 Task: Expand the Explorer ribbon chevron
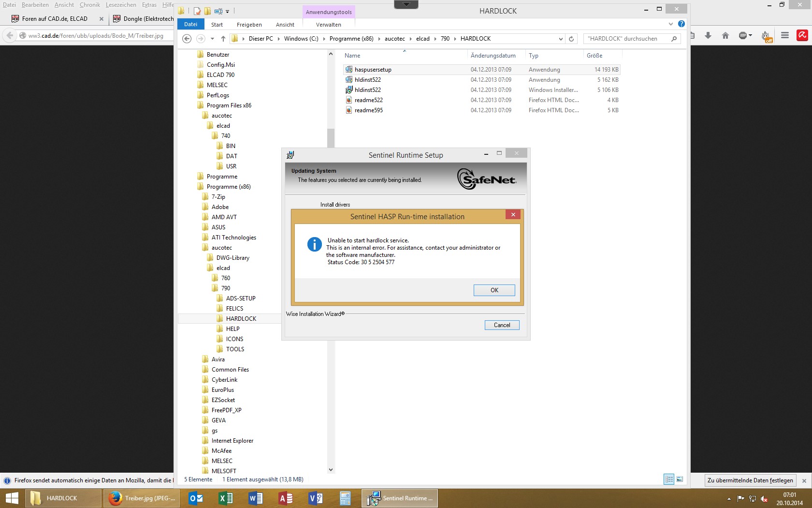coord(670,24)
